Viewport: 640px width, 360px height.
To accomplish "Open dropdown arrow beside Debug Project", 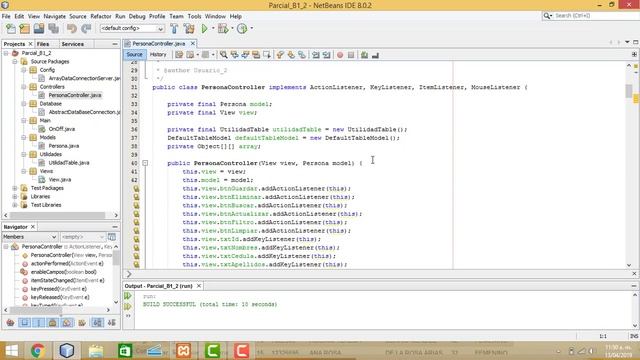I will coord(232,29).
